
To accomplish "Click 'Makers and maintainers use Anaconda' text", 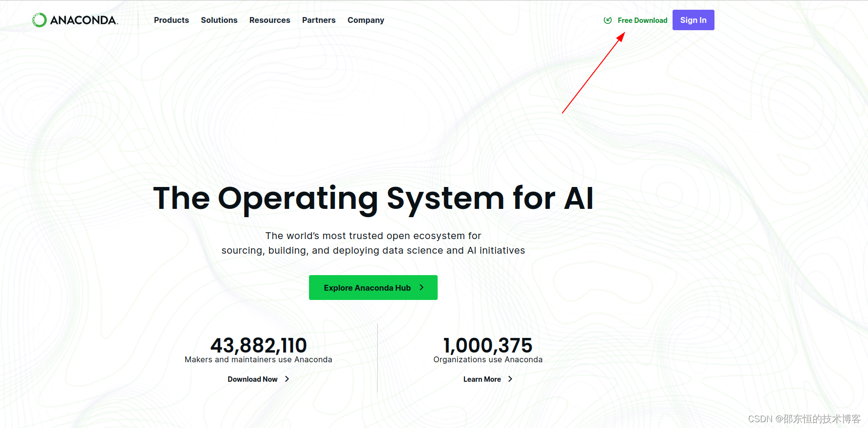I will point(258,360).
